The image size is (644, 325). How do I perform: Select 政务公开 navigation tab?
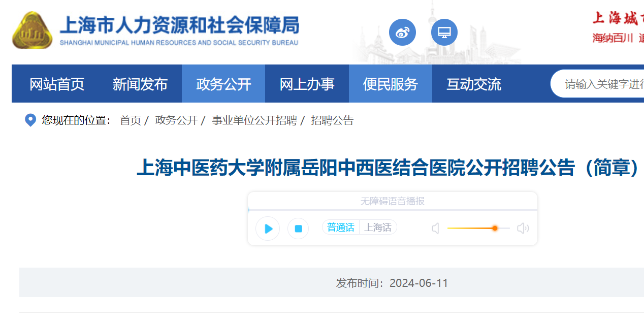click(223, 84)
